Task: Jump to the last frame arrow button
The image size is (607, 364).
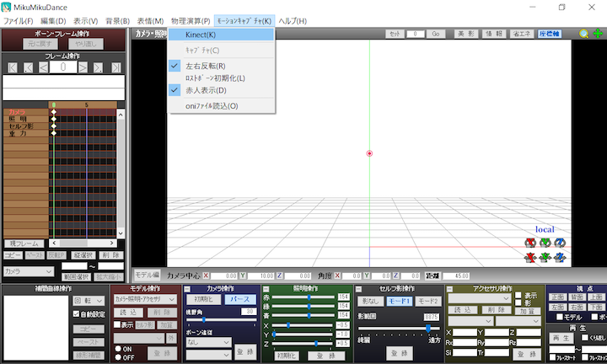Action: point(116,67)
